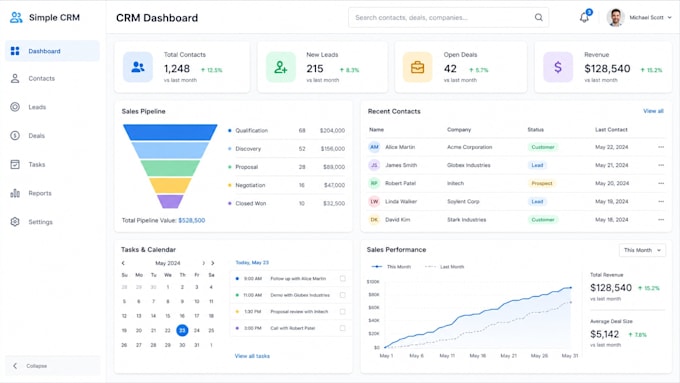Click the Qualification funnel segment
Screen dimensions: 680x383
click(170, 132)
